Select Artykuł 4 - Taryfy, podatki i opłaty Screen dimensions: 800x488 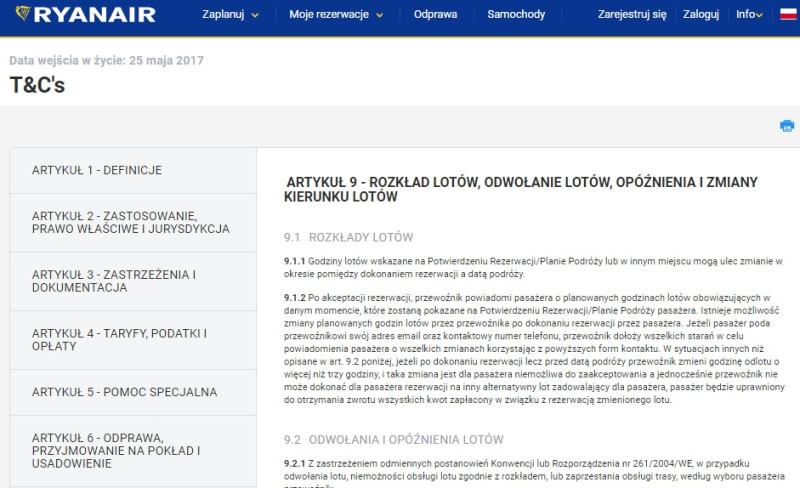pyautogui.click(x=133, y=340)
